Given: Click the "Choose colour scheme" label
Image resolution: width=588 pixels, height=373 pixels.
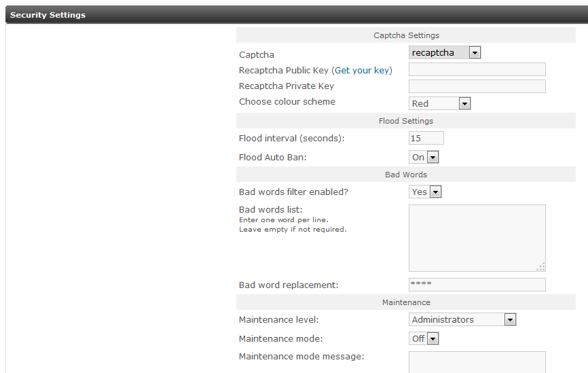Looking at the screenshot, I should (x=287, y=102).
